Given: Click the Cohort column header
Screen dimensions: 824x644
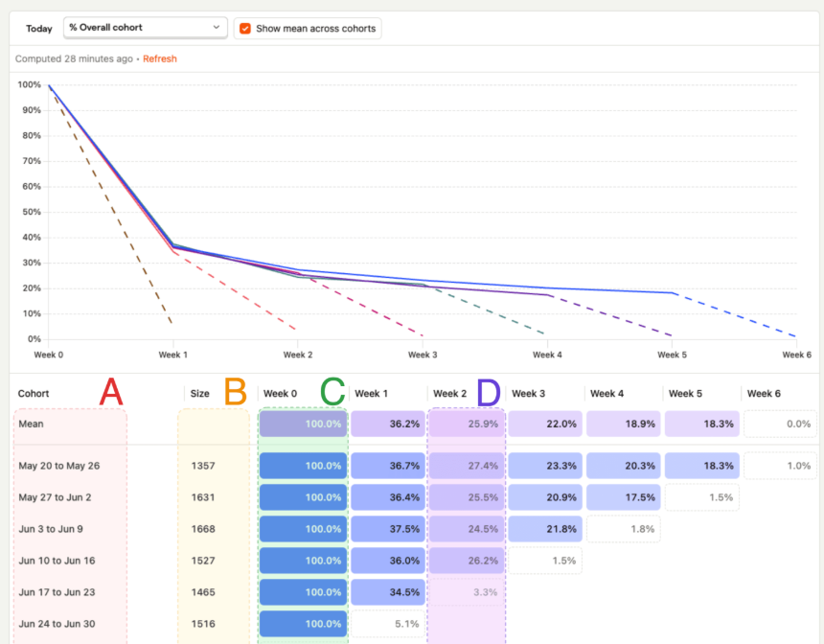Looking at the screenshot, I should click(x=34, y=394).
